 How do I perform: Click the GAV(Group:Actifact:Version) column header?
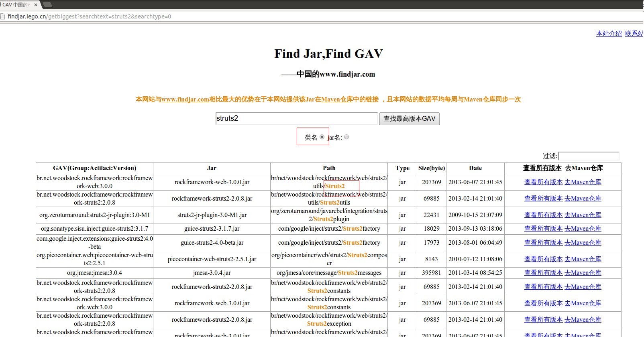(94, 168)
